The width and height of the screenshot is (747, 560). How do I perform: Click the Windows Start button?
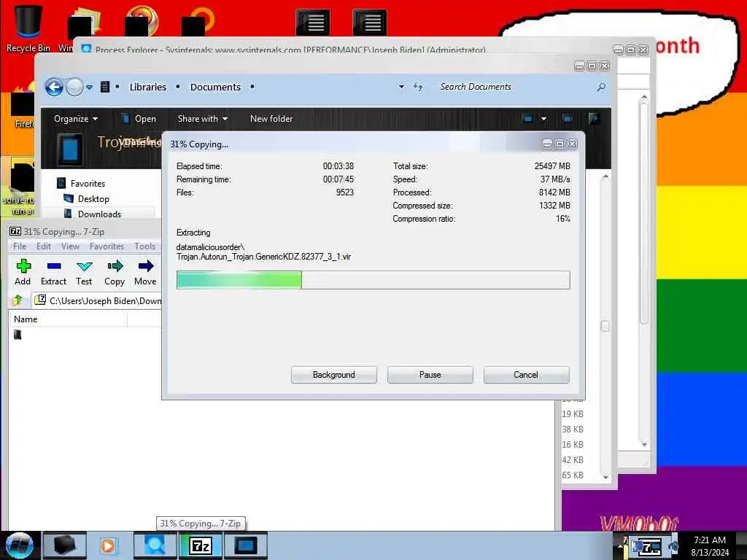tap(19, 545)
